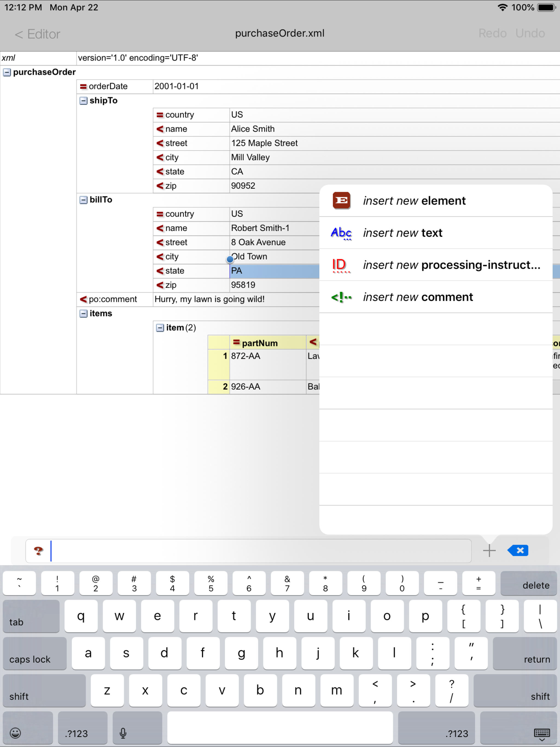
Task: Tap the green comment icon in popup
Action: click(341, 297)
